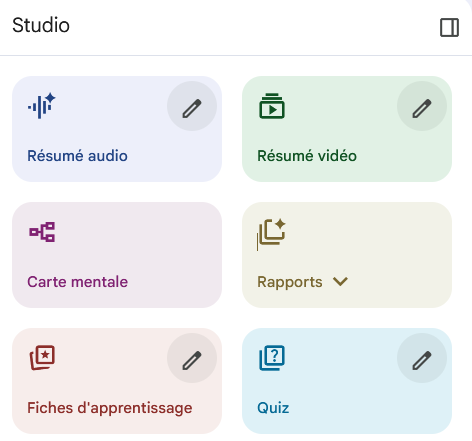Click the audio waveform sparkle icon
Screen dimensions: 472x441
(41, 106)
